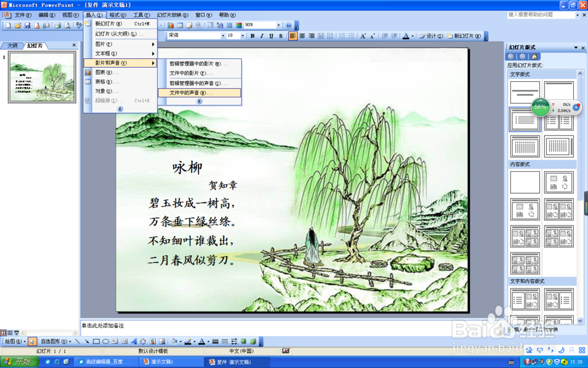Viewport: 588px width, 368px height.
Task: Toggle text shadow formatting
Action: coord(280,35)
